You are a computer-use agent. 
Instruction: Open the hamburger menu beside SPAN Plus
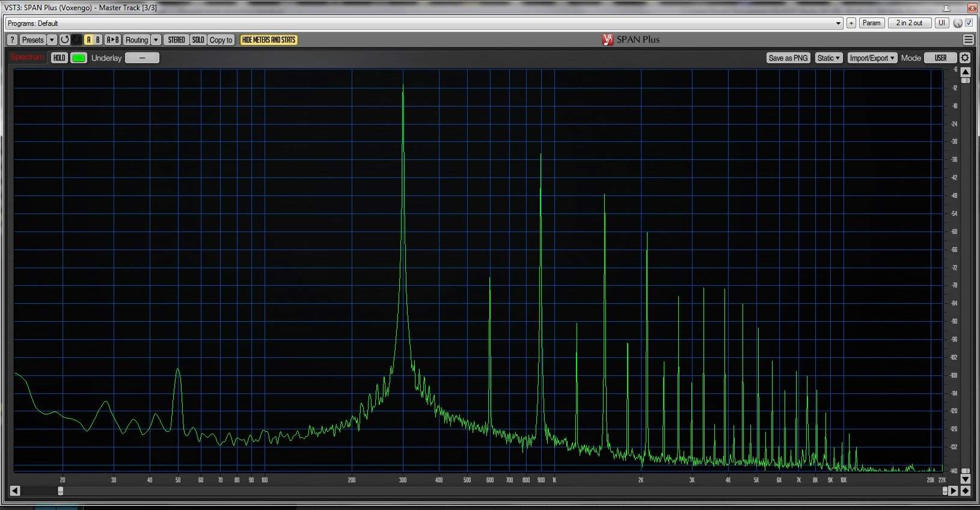click(968, 40)
